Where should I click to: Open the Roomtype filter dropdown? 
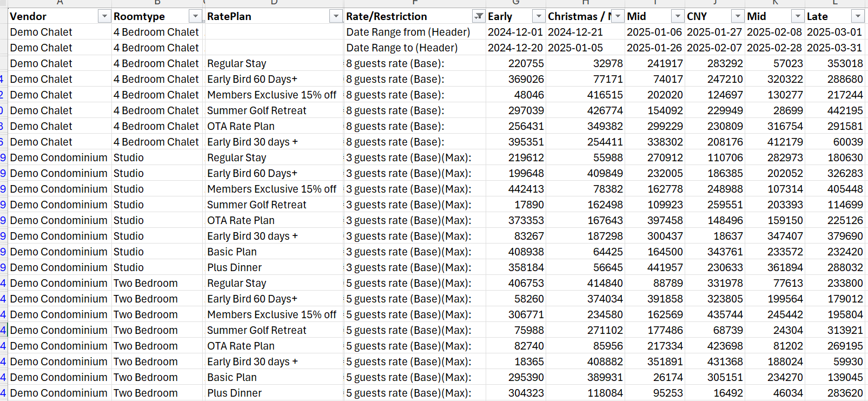point(195,17)
